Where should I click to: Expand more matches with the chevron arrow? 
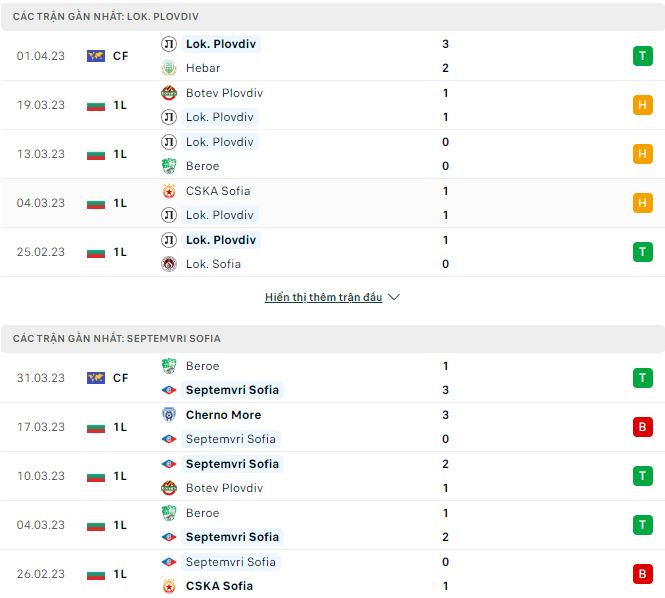point(393,297)
